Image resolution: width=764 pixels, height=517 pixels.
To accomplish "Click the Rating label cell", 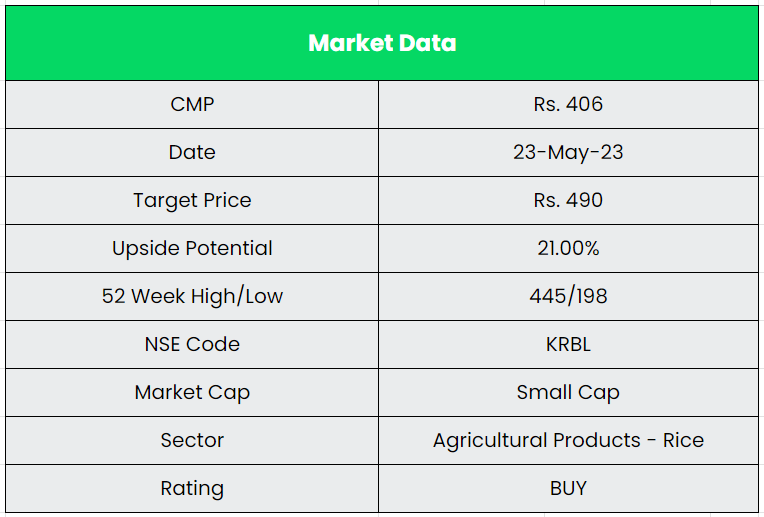I will click(192, 488).
